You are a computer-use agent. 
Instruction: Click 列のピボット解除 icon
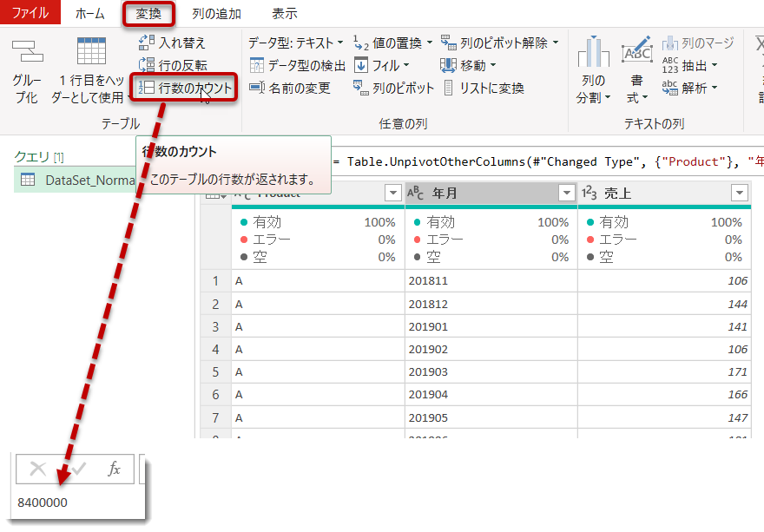(449, 43)
